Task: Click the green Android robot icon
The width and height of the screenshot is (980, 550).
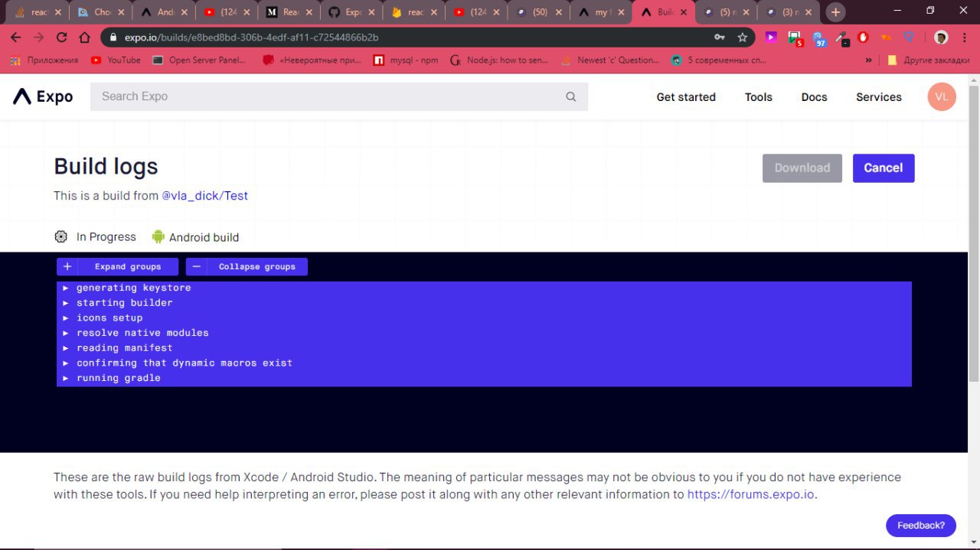Action: point(158,236)
